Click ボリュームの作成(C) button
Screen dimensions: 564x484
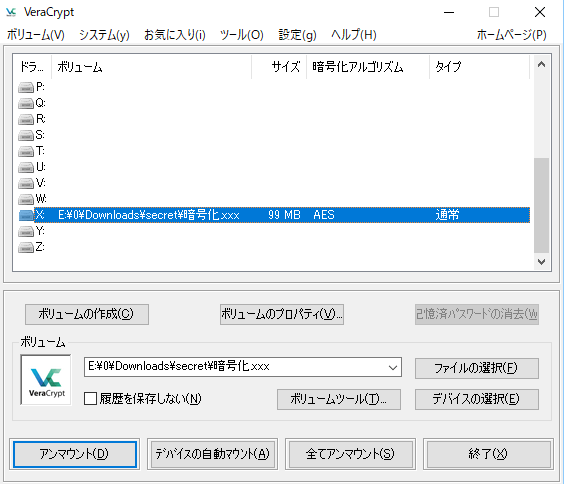87,315
